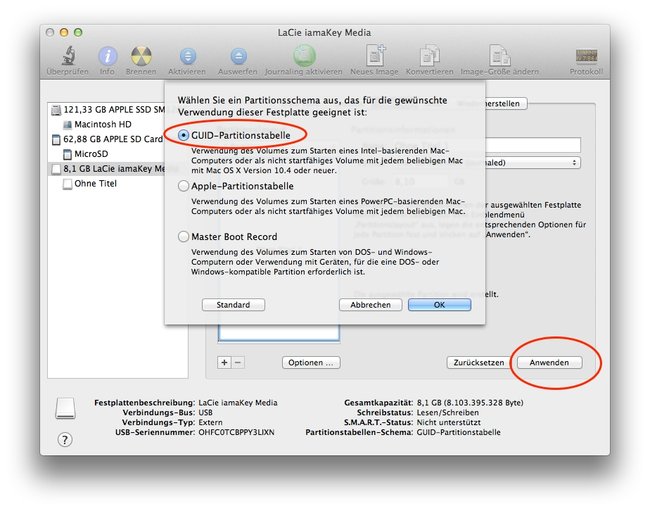Image resolution: width=650 pixels, height=511 pixels.
Task: Select the Macintosh HD volume
Action: coord(97,124)
